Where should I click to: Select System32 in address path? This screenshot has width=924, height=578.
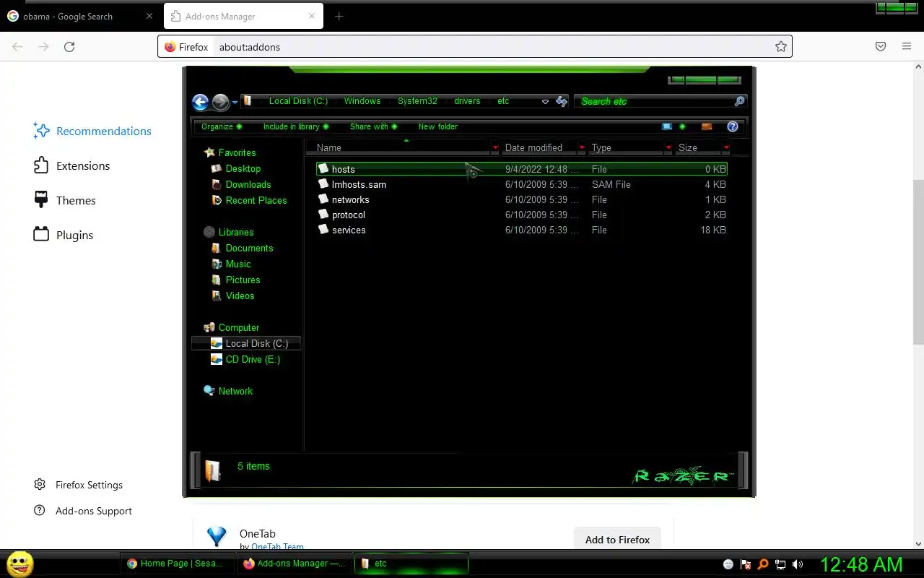(417, 101)
